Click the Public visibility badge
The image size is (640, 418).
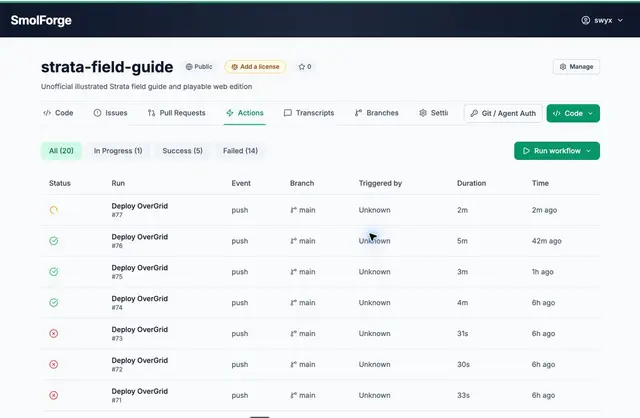pos(199,67)
